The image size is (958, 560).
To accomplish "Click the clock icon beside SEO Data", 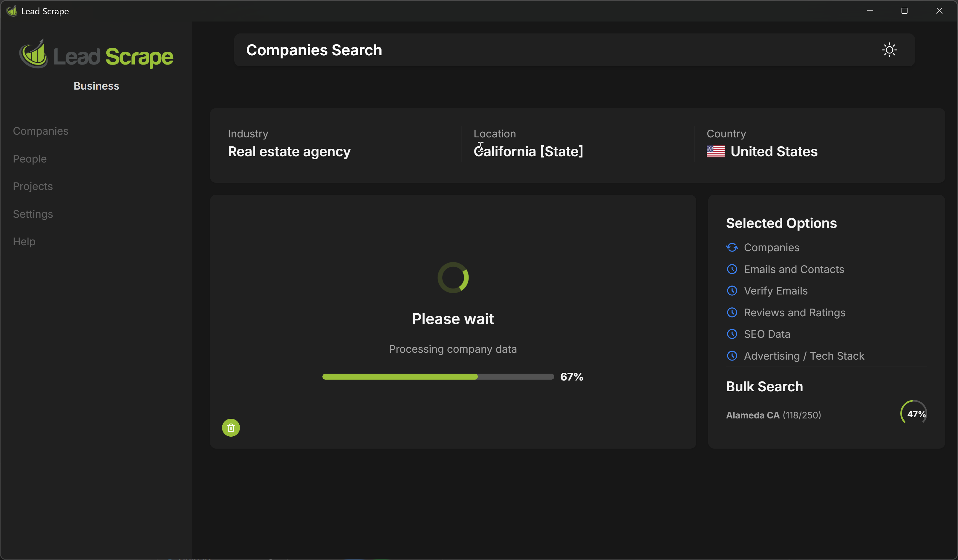I will point(732,334).
